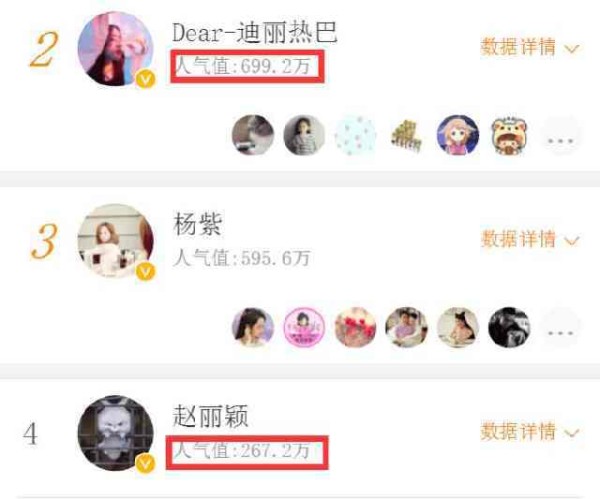Click the 赵丽颖 name link
Image resolution: width=600 pixels, height=499 pixels.
pyautogui.click(x=210, y=416)
